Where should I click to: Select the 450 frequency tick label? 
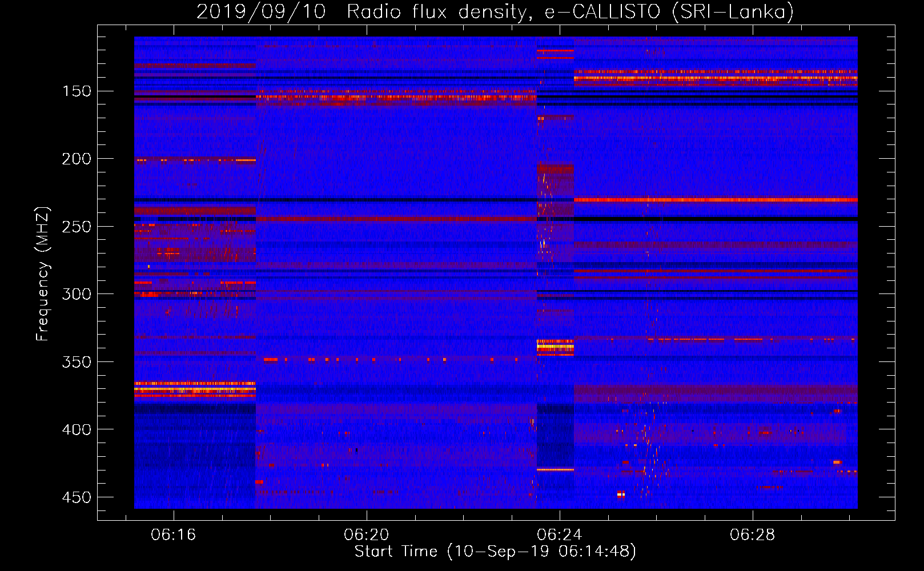[77, 497]
